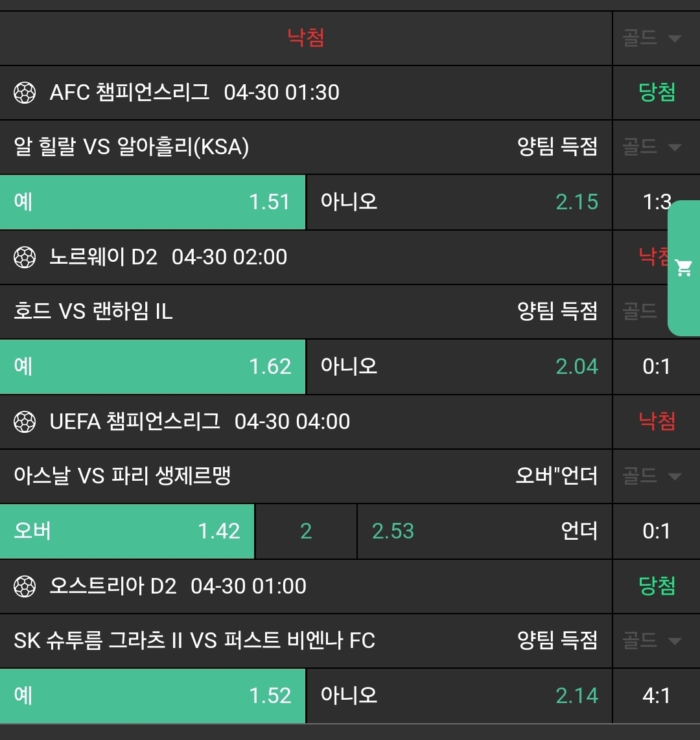700x740 pixels.
Task: Open the shopping cart side panel
Action: click(684, 268)
